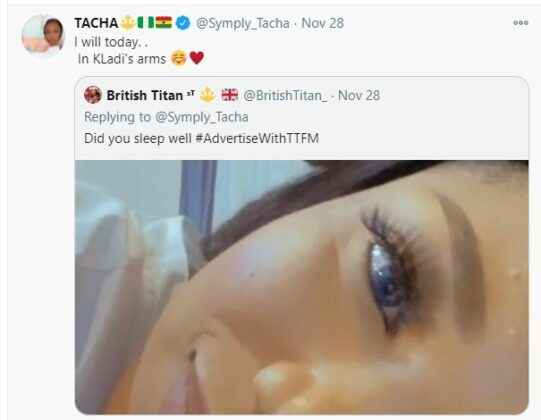Click @Symply_Tacha in Replying to line
The image size is (541, 420).
(x=201, y=117)
